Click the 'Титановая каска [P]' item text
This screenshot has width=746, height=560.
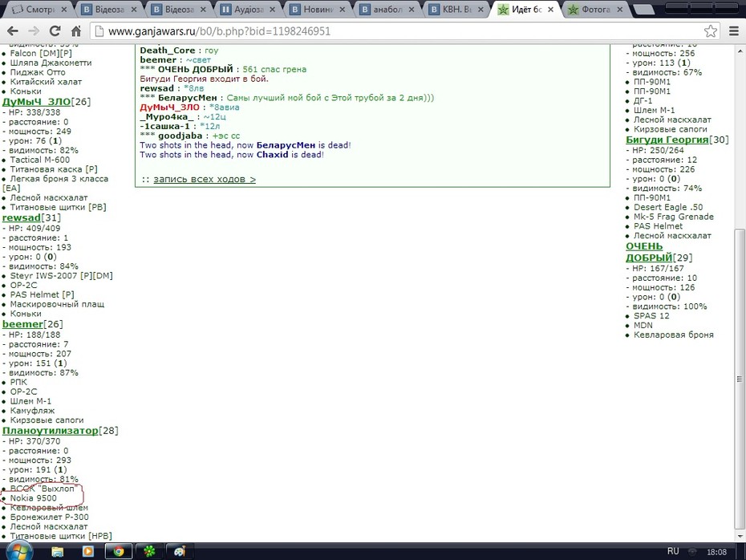tap(54, 169)
